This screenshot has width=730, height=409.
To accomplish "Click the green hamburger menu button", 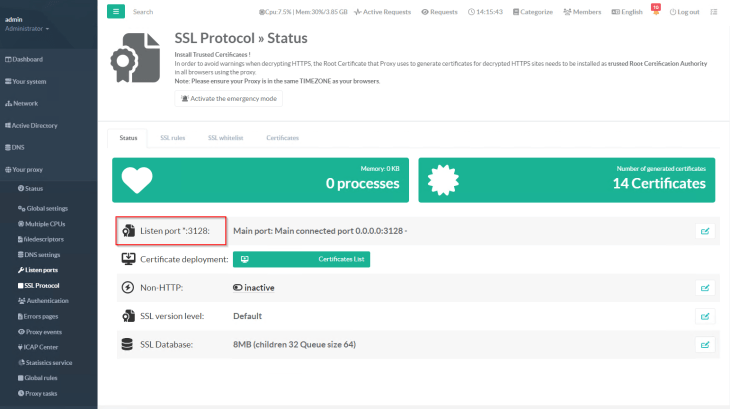I will 116,11.
